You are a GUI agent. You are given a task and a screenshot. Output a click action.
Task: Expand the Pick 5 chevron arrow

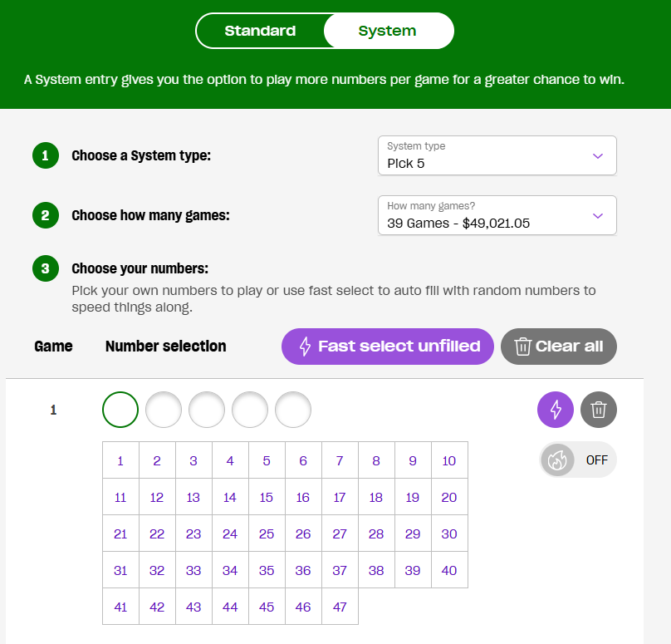click(598, 156)
